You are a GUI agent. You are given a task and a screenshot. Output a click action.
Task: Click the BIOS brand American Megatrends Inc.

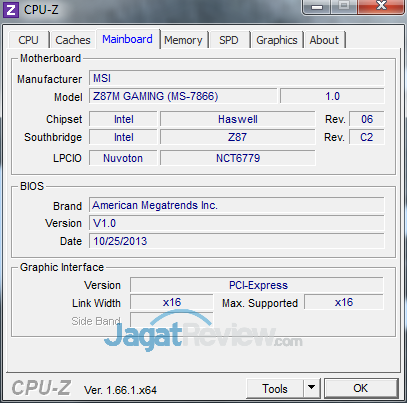click(237, 205)
